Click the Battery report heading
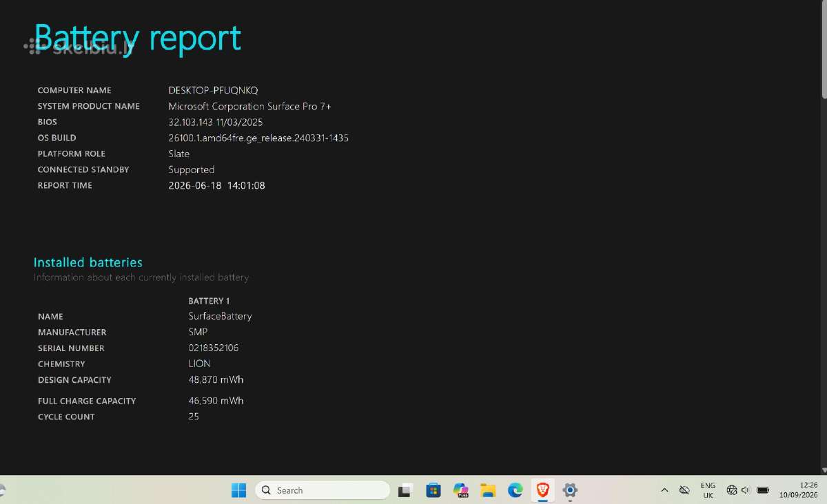Screen dimensions: 827x504 [x=137, y=37]
